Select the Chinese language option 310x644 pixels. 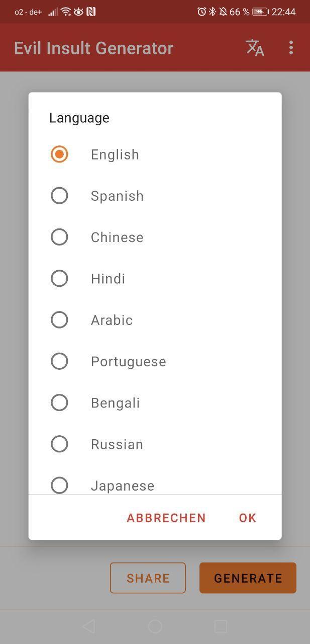click(59, 237)
